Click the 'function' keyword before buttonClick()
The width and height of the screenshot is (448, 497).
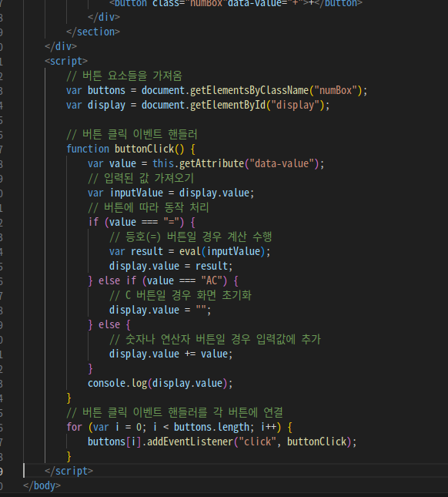[x=88, y=149]
